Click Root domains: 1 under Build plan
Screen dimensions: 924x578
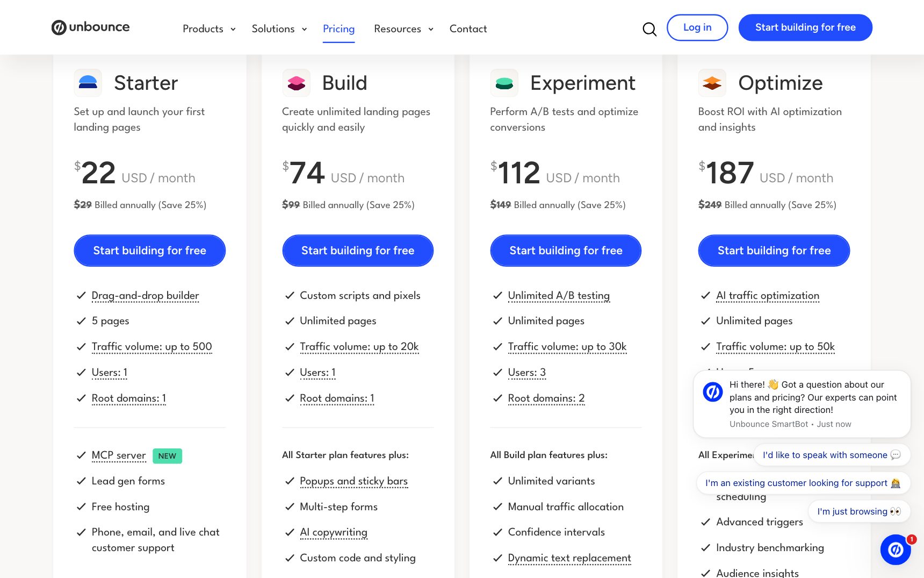[337, 398]
